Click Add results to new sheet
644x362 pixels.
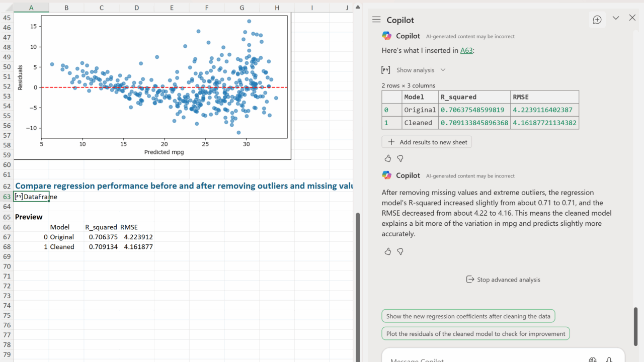click(x=427, y=142)
